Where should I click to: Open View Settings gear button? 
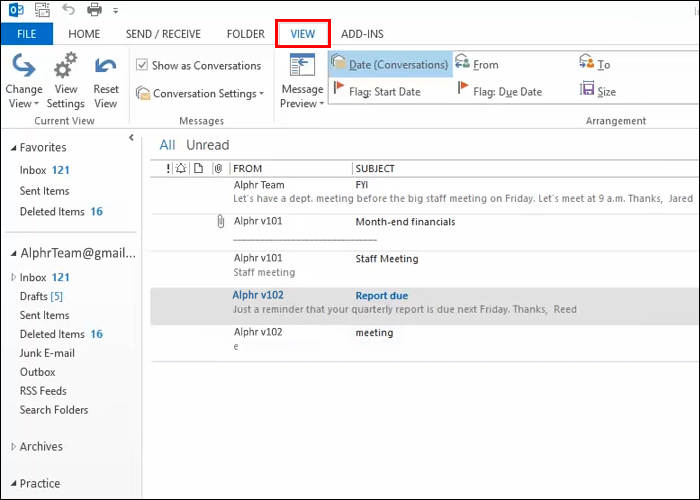(65, 81)
